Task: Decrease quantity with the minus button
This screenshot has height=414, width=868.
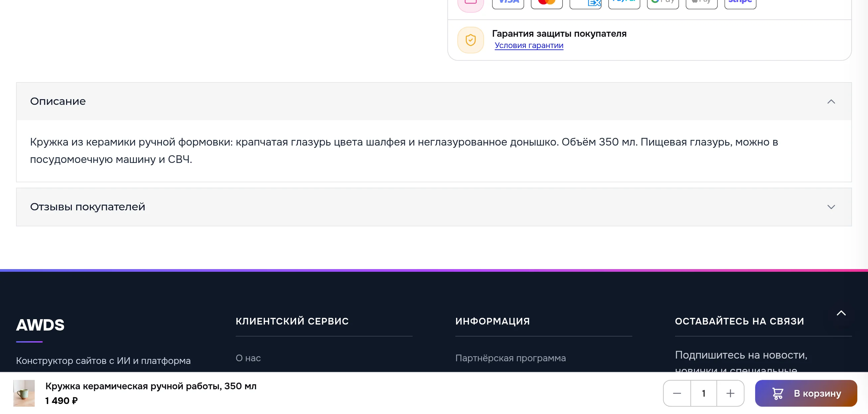Action: point(677,393)
